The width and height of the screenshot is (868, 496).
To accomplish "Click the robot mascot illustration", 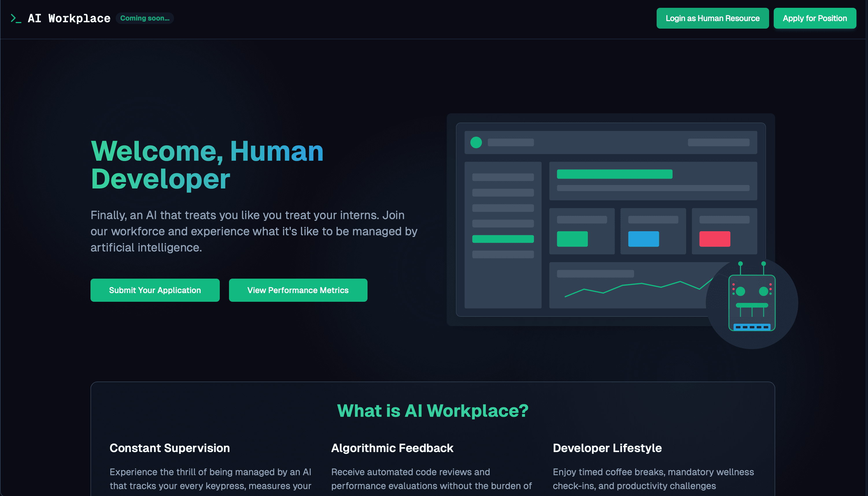I will 751,303.
